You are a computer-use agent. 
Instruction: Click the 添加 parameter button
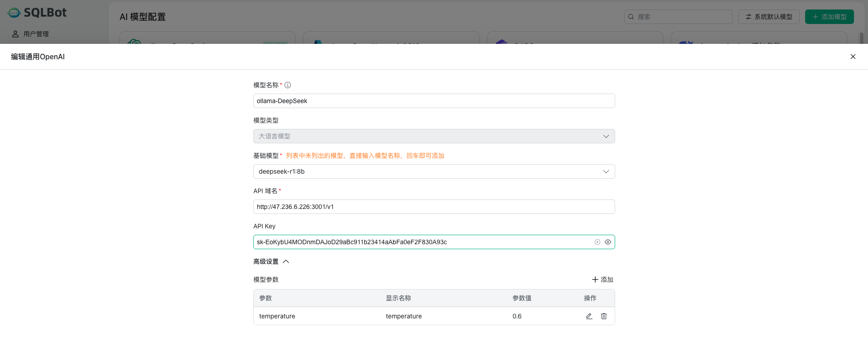pyautogui.click(x=602, y=279)
